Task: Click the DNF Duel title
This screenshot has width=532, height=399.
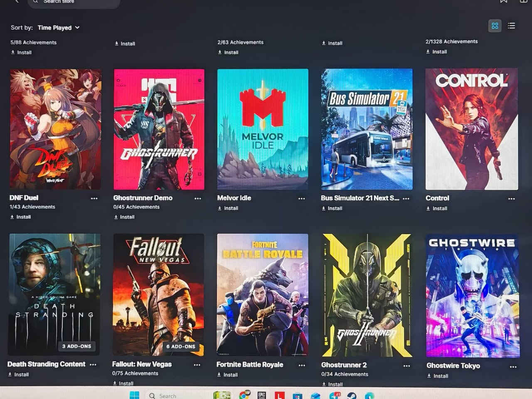Action: point(24,198)
